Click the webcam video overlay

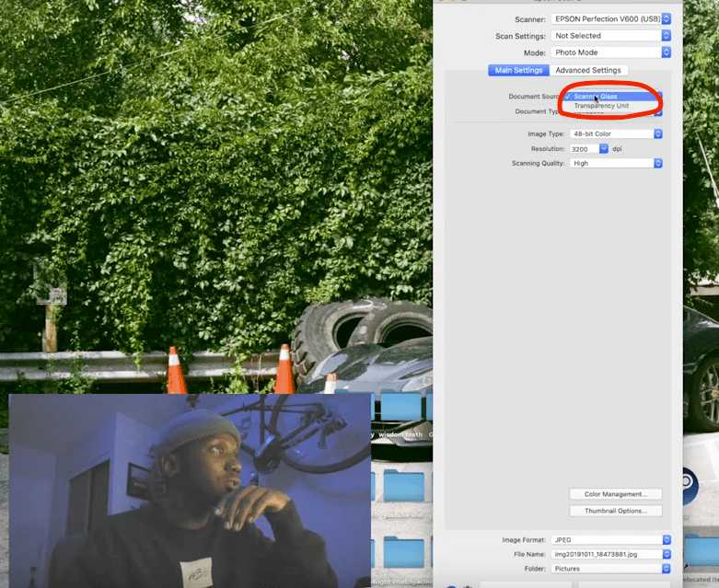[x=190, y=490]
